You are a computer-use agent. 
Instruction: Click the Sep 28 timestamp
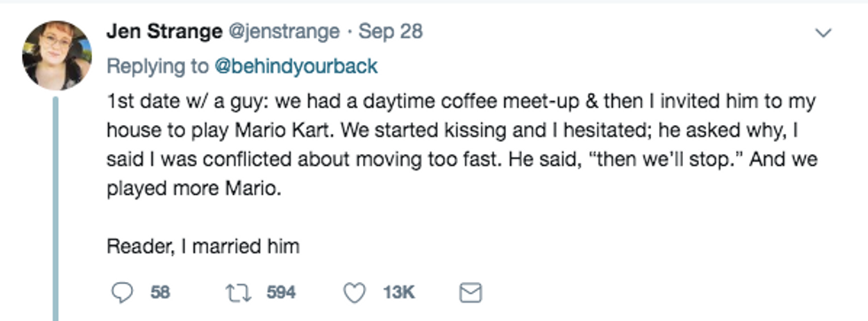(391, 32)
